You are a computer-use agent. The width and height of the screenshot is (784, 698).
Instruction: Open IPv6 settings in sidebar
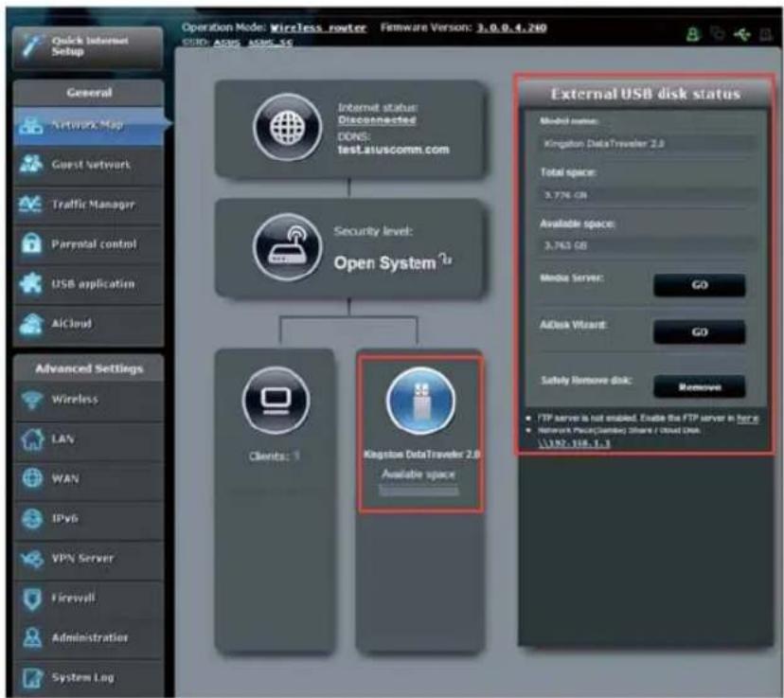(88, 518)
